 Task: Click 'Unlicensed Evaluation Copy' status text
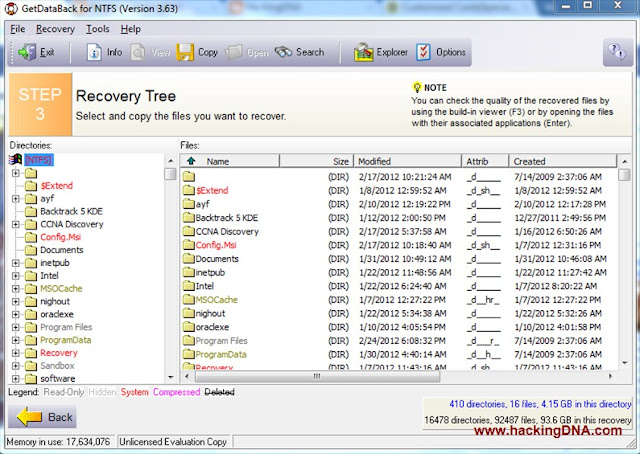173,442
